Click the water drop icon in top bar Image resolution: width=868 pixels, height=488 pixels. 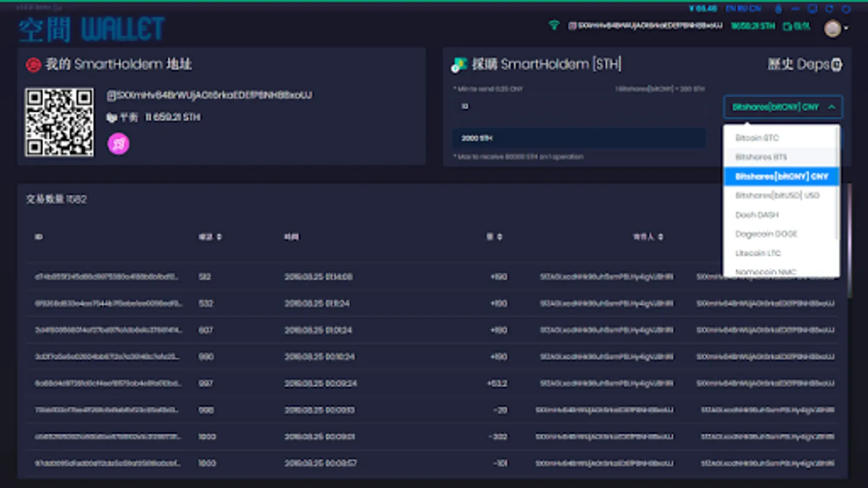pos(778,9)
